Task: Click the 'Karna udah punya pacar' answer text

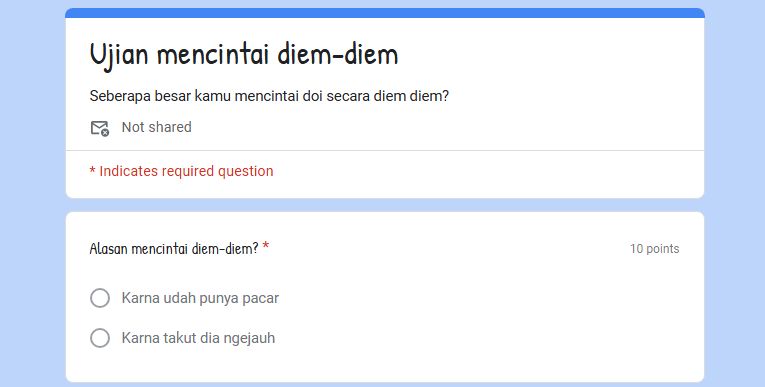Action: [x=201, y=298]
